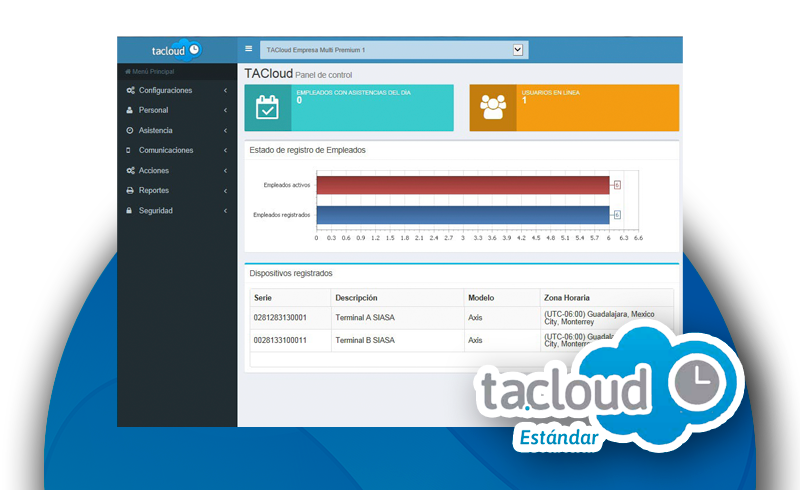Viewport: 800px width, 490px height.
Task: Click the Comunicaciones device icon
Action: point(129,151)
